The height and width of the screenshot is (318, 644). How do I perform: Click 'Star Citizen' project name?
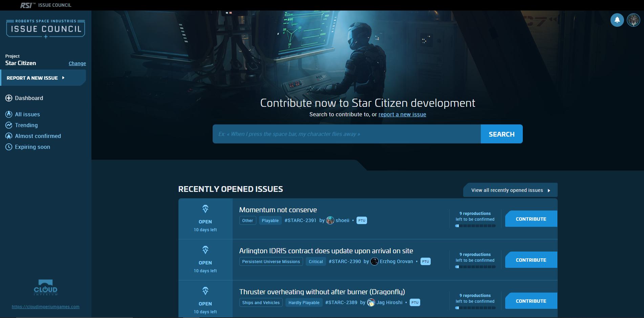point(21,63)
